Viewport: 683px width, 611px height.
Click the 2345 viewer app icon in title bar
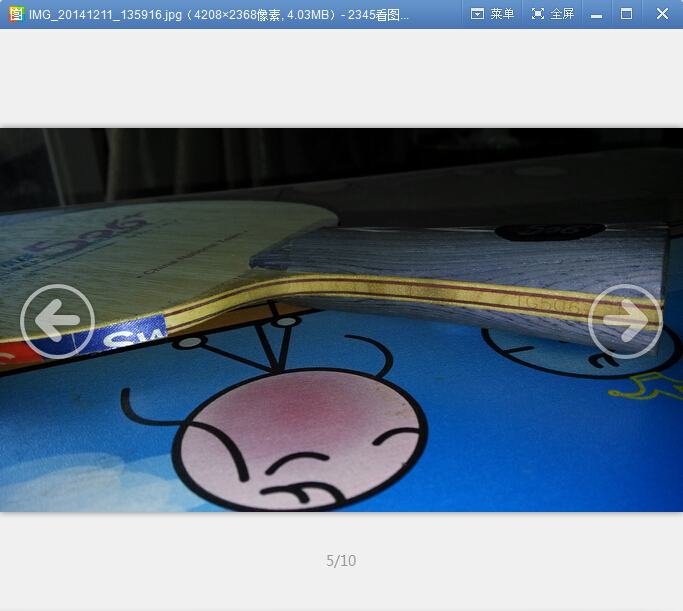pos(15,14)
